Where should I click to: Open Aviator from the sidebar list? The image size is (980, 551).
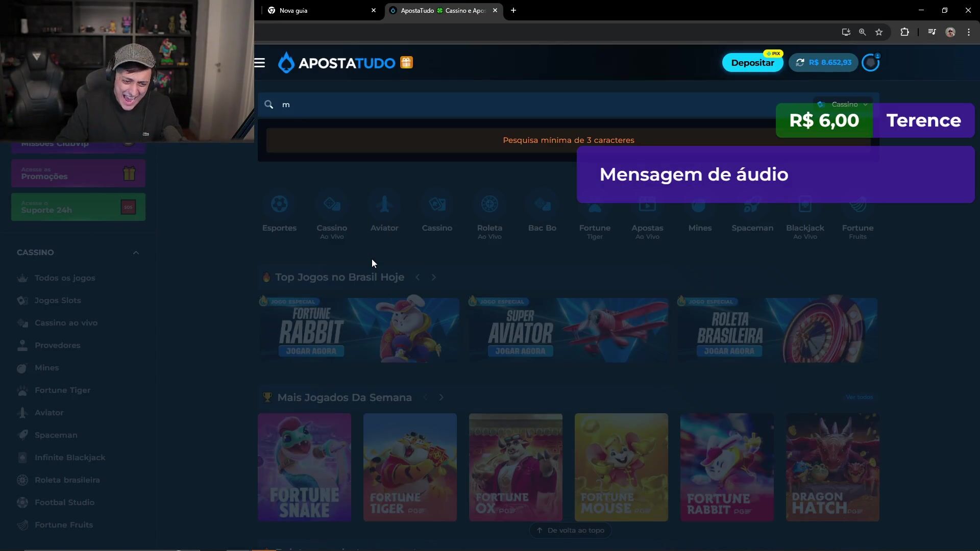pos(49,413)
